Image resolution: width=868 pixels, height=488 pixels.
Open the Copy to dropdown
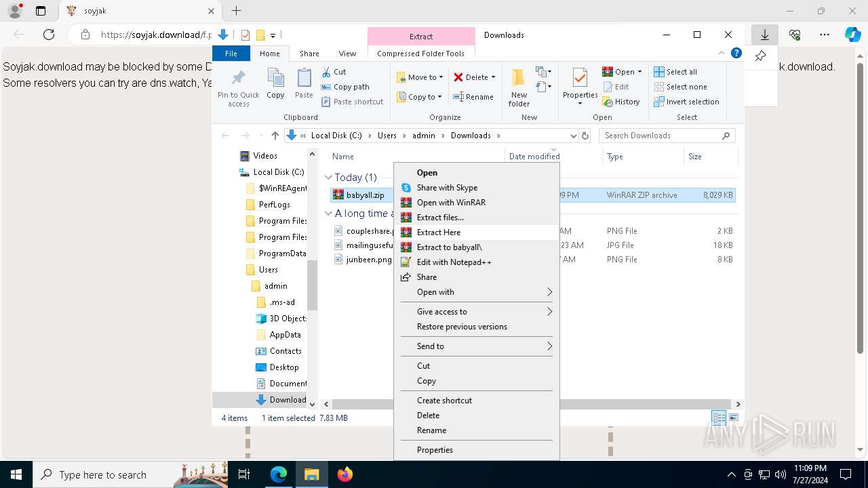click(419, 97)
